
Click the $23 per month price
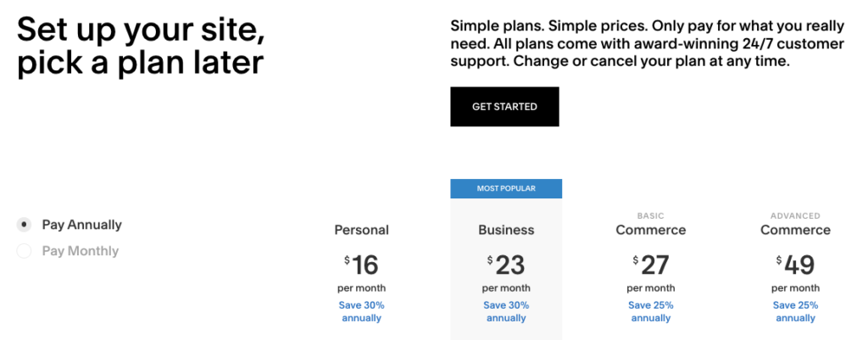(x=506, y=266)
